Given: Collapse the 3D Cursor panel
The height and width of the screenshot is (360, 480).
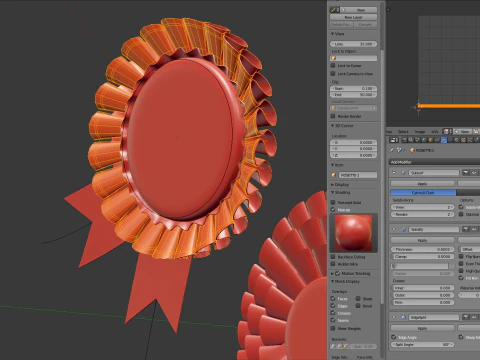Looking at the screenshot, I should coord(332,126).
